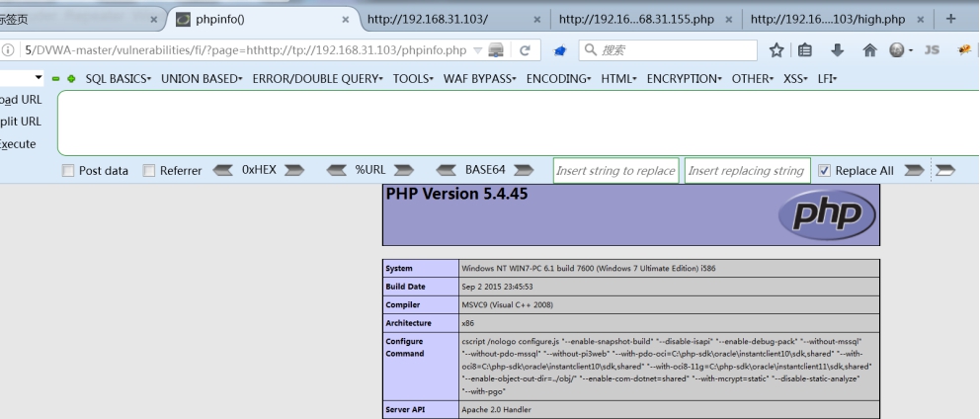
Task: Toggle the JS toolbar icon
Action: point(932,50)
